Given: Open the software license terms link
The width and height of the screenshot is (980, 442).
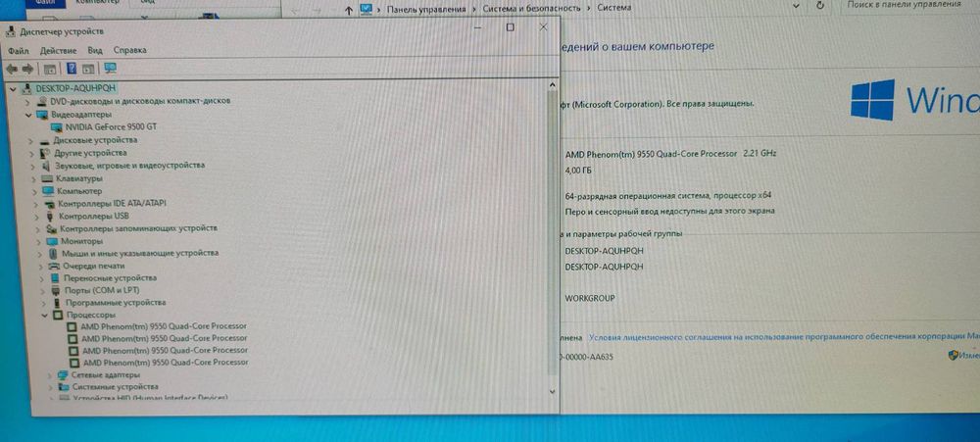Looking at the screenshot, I should tap(784, 337).
